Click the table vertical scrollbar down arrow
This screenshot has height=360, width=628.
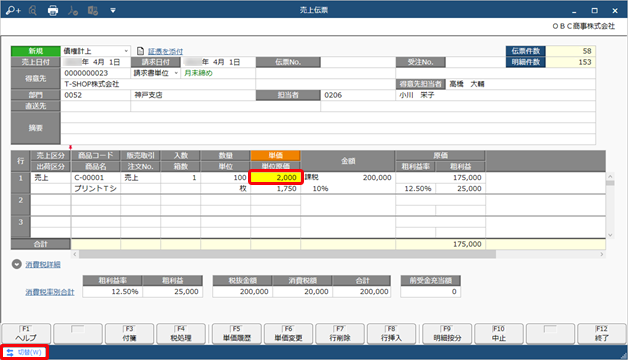(610, 235)
